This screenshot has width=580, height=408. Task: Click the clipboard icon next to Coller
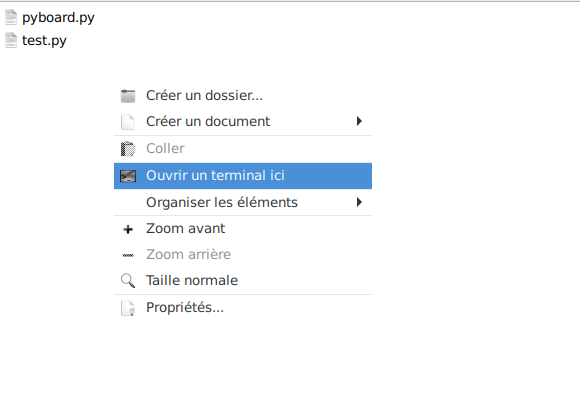point(128,149)
